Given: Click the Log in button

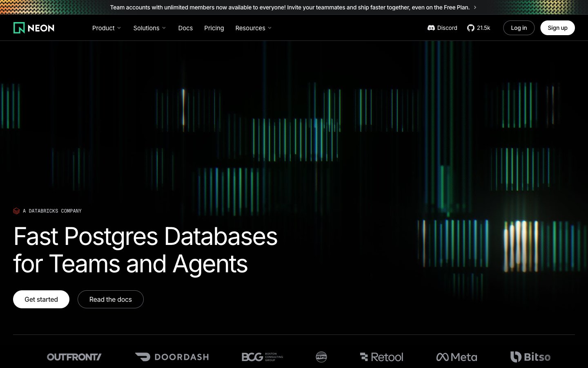Looking at the screenshot, I should [x=519, y=28].
